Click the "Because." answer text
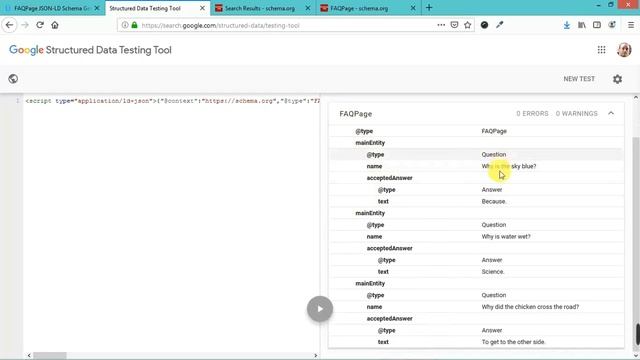640x360 pixels. pos(494,201)
